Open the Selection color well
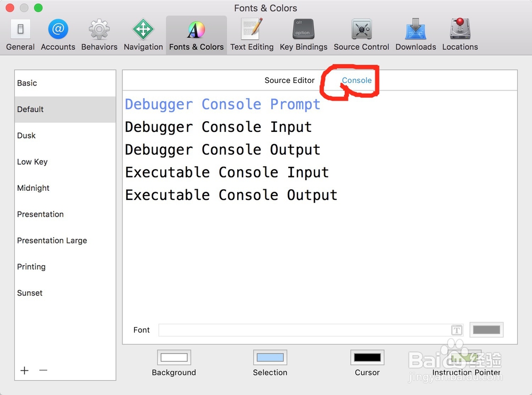Viewport: 532px width, 395px height. [x=270, y=357]
